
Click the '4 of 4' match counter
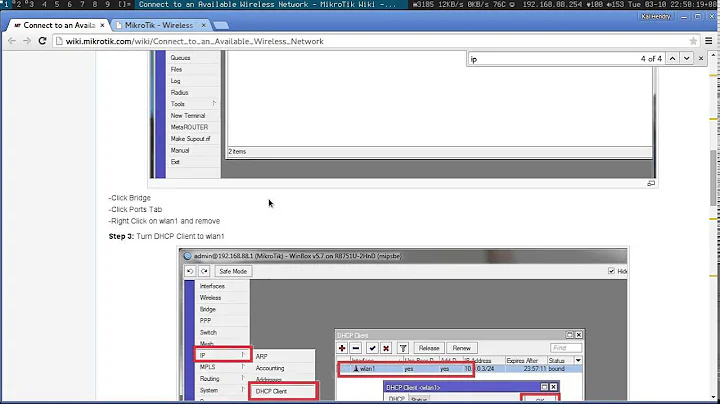click(x=651, y=59)
